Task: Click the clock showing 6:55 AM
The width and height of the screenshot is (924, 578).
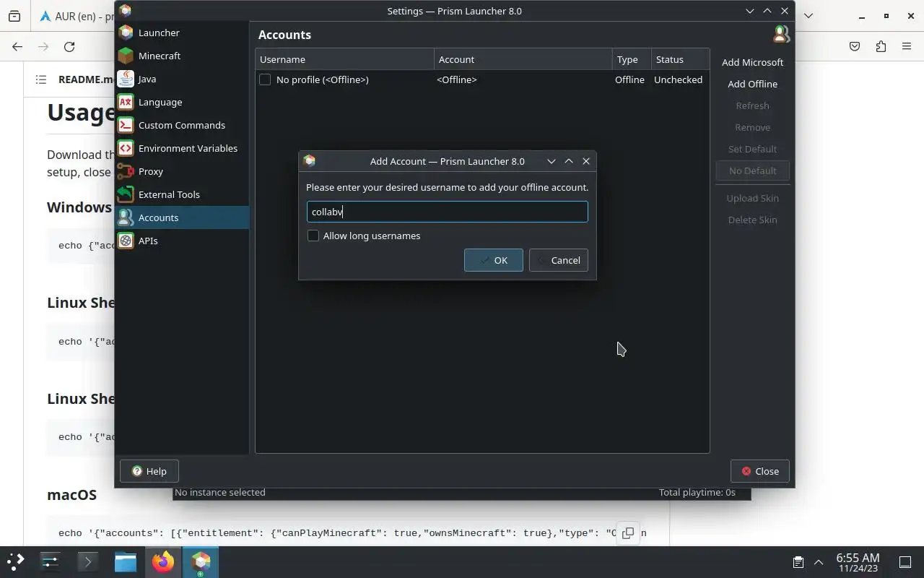Action: pos(858,562)
